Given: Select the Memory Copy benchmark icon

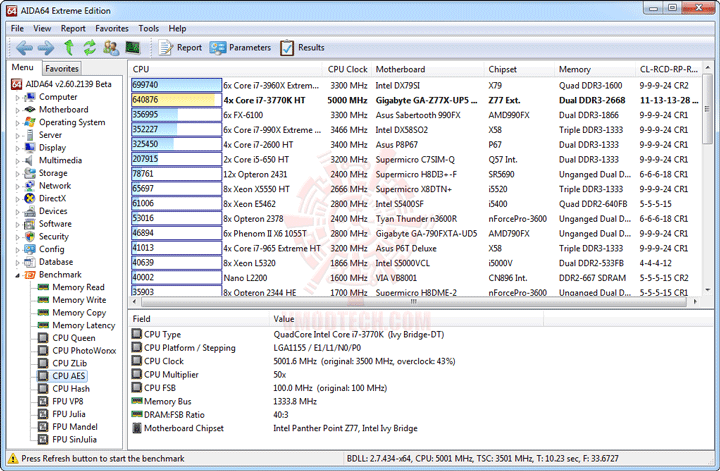Looking at the screenshot, I should (x=43, y=313).
